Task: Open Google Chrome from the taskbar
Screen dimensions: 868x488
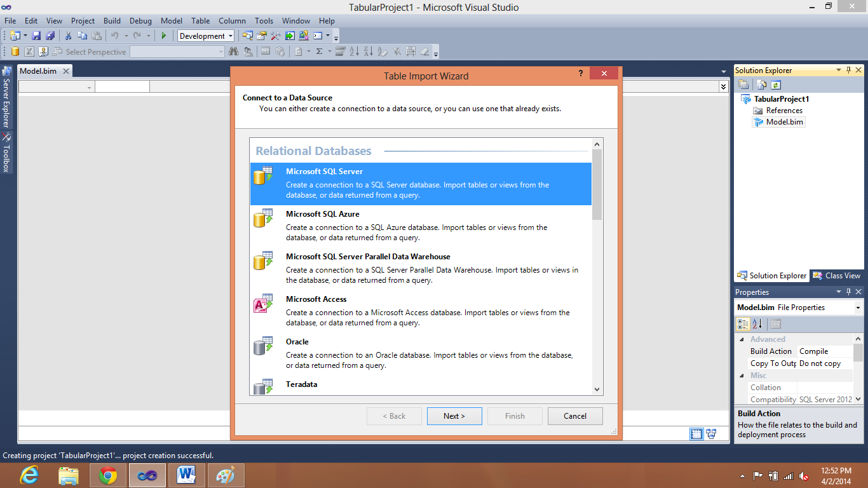Action: 108,475
